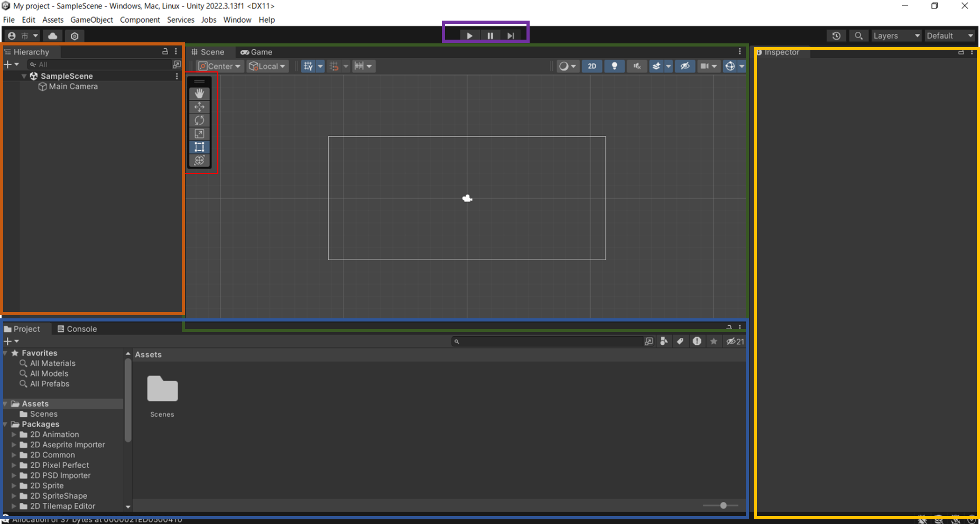Viewport: 980px width, 524px height.
Task: Select the Project tab
Action: pyautogui.click(x=22, y=329)
